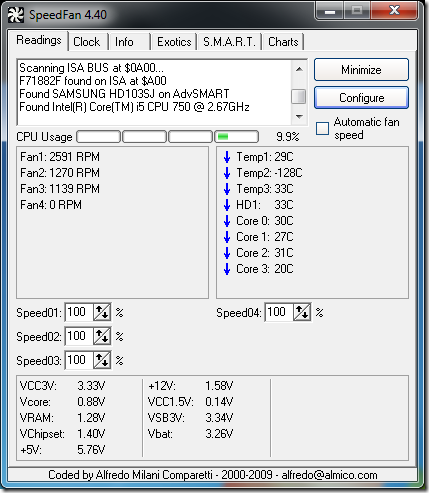Enable the Automatic fan speed checkbox
429x493 pixels.
tap(322, 128)
